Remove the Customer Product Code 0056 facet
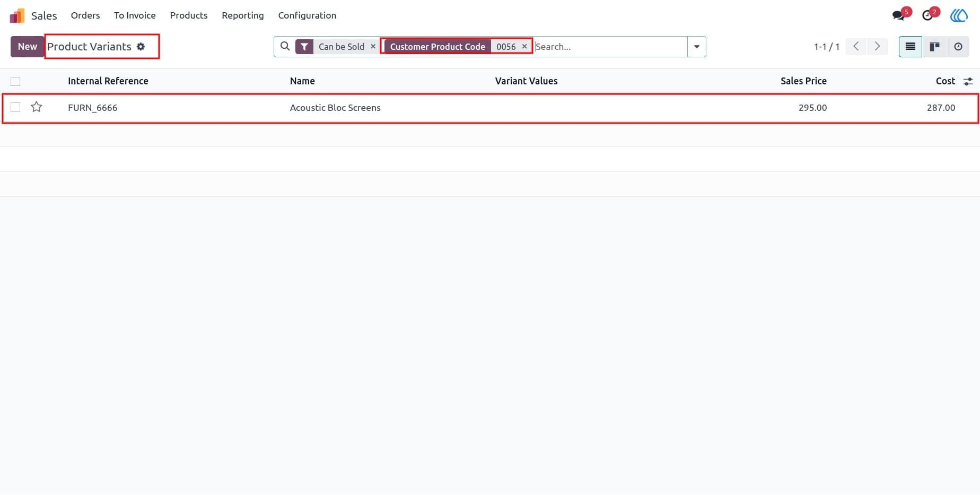The height and width of the screenshot is (495, 980). coord(524,47)
